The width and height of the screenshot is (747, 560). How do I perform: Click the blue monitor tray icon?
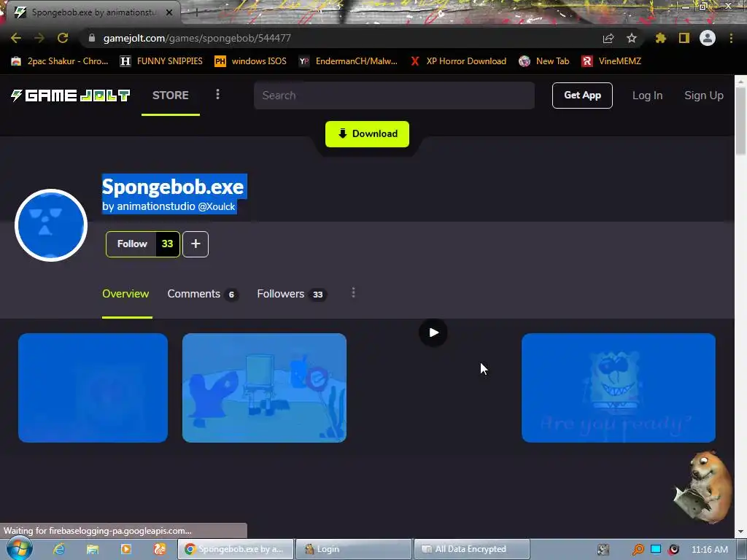point(656,549)
